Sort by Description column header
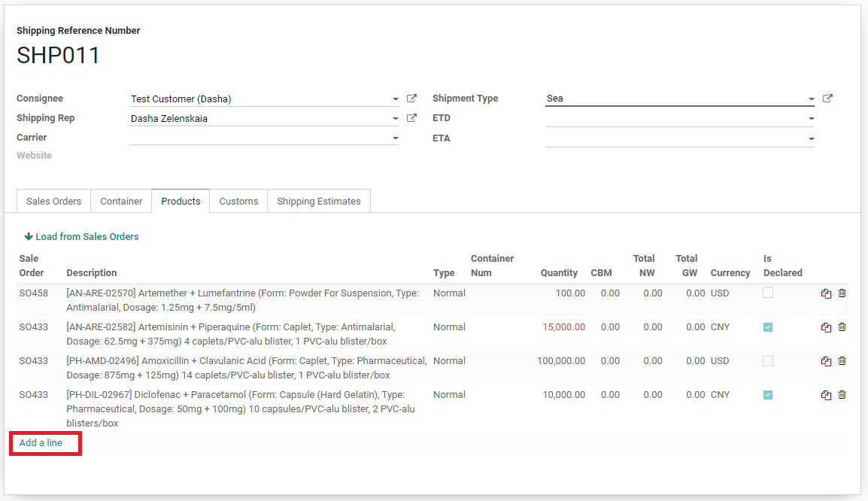Screen dimensions: 868x501 coord(91,273)
